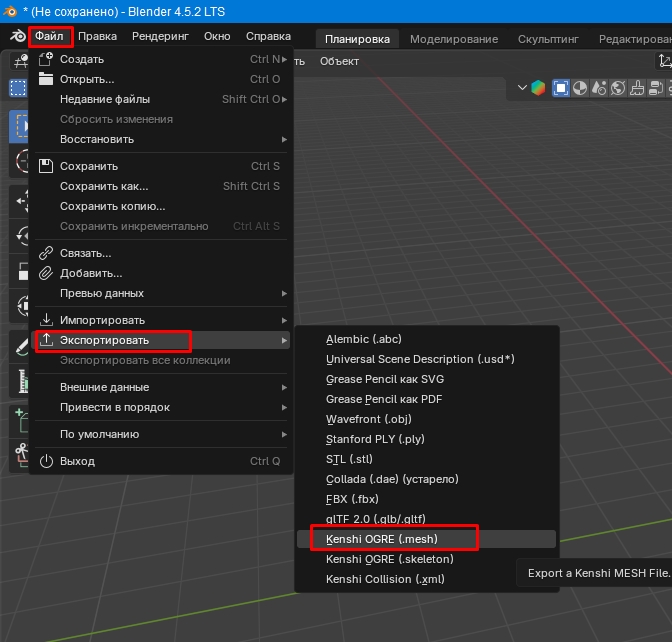Switch to the Планировка workspace tab
This screenshot has width=672, height=642.
tap(357, 39)
